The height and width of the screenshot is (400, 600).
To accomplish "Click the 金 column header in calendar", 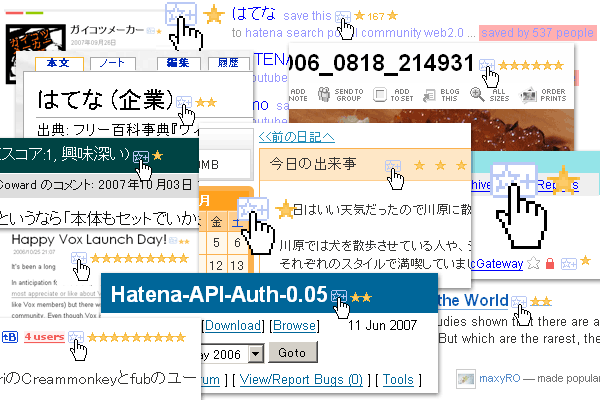I will pyautogui.click(x=217, y=222).
